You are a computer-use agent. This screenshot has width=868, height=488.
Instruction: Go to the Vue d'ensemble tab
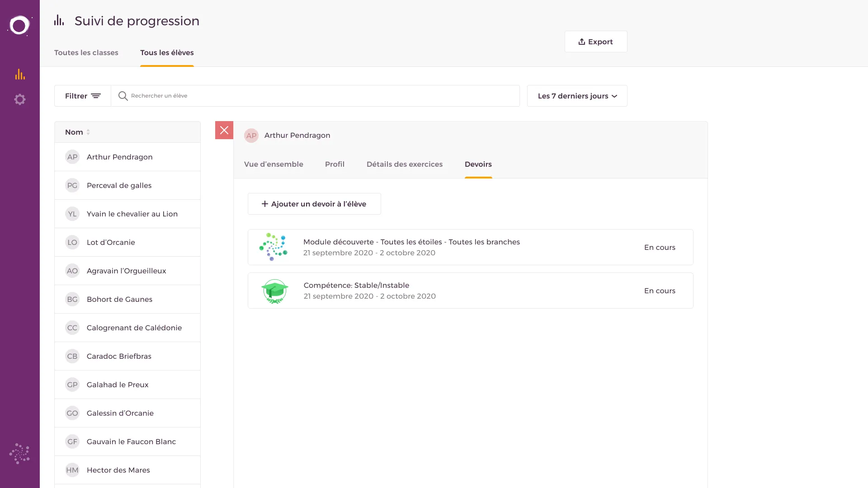coord(274,164)
